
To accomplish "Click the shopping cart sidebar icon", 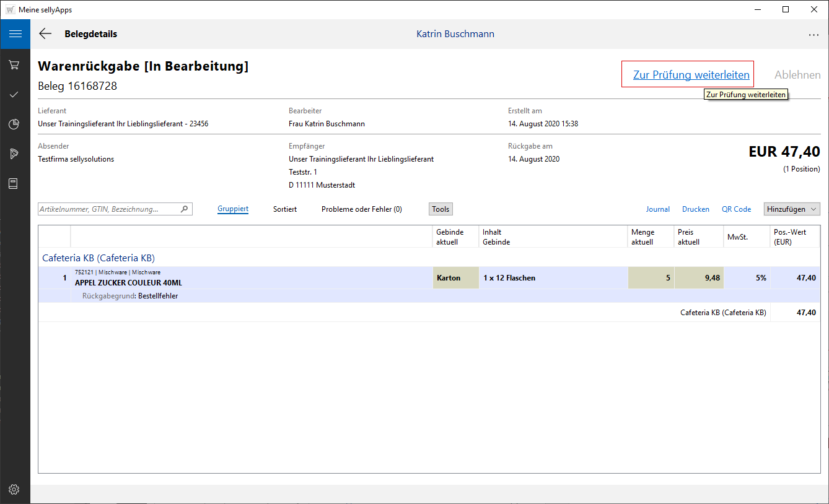I will point(14,64).
